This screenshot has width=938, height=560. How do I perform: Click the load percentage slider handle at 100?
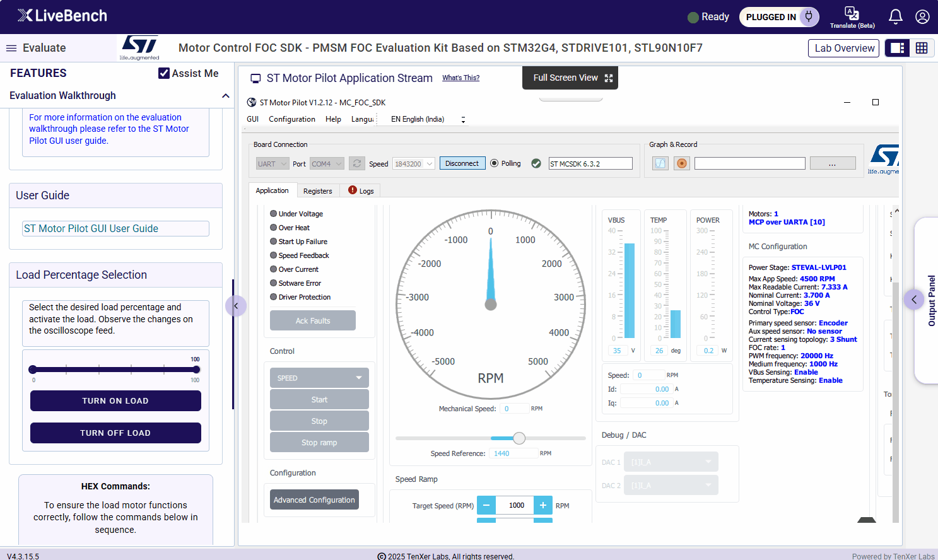(196, 370)
